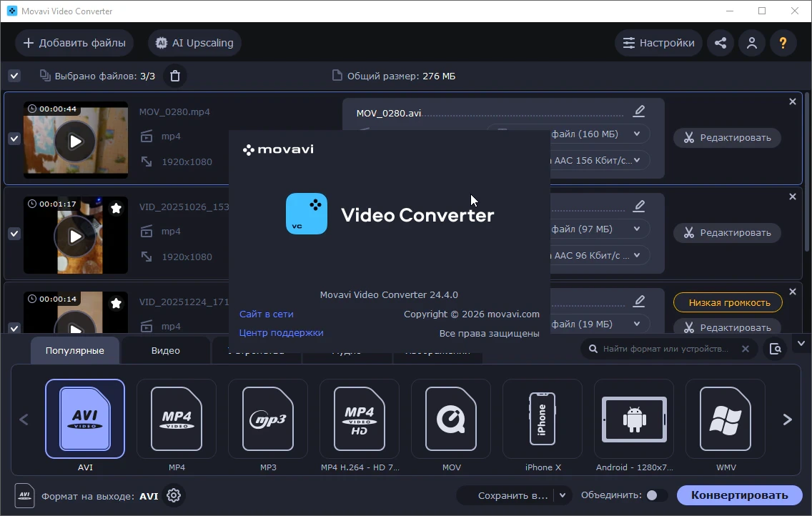Toggle checkbox for VID_20251224 file

tap(14, 328)
